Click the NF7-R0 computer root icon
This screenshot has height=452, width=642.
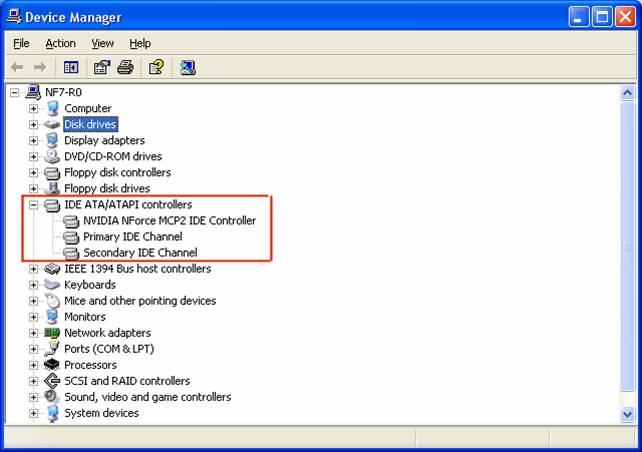point(33,92)
